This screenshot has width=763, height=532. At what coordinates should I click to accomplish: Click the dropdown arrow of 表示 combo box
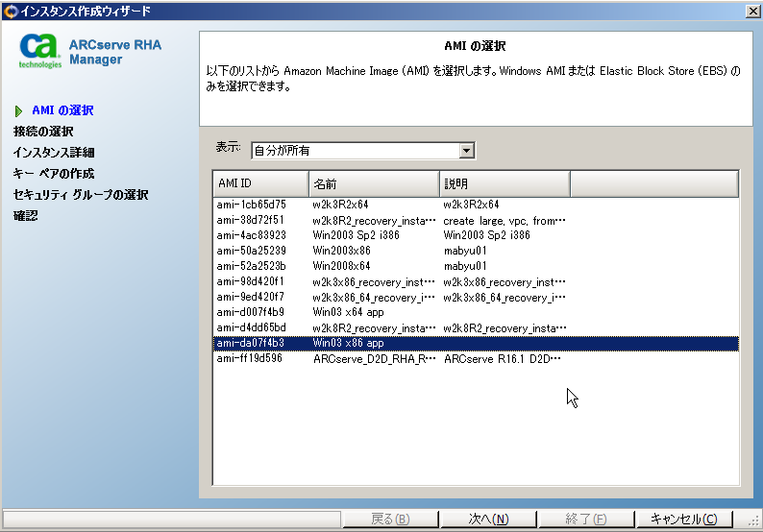coord(467,151)
